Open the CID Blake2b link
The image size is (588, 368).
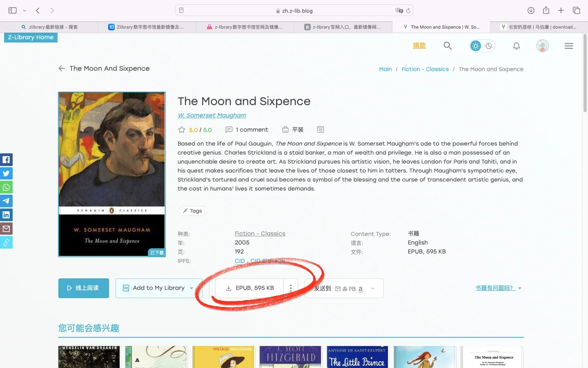268,261
